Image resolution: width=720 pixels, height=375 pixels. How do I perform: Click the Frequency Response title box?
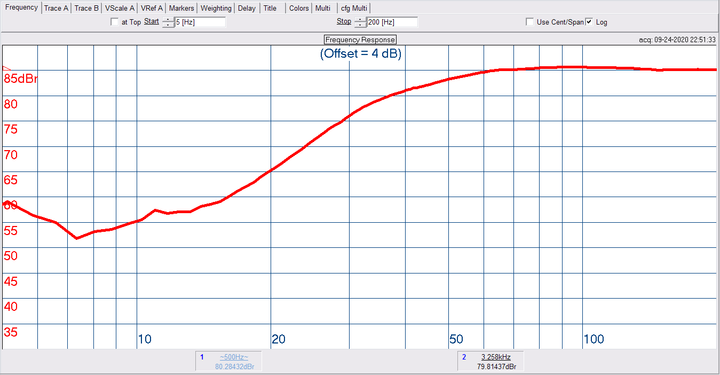pos(360,40)
